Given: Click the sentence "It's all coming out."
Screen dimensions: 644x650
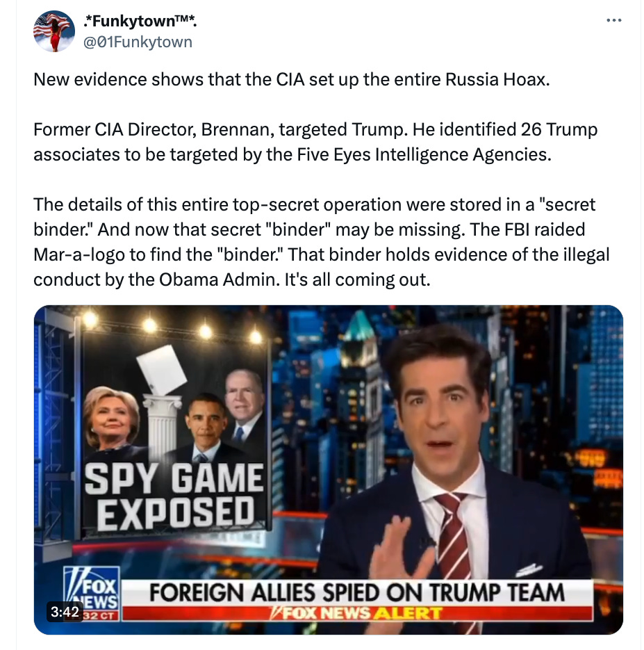Looking at the screenshot, I should pyautogui.click(x=357, y=280).
